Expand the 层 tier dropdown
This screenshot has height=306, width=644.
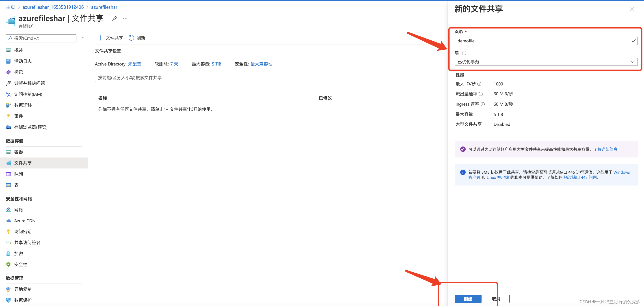click(x=546, y=62)
